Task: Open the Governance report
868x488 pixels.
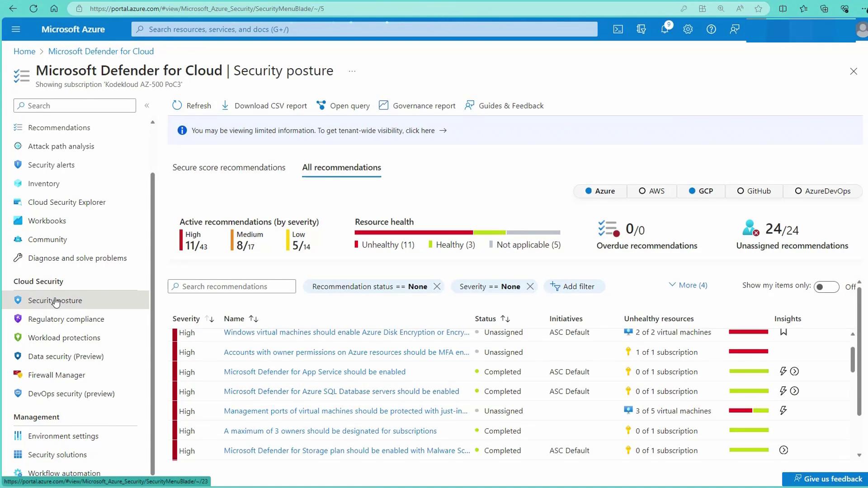Action: point(417,106)
